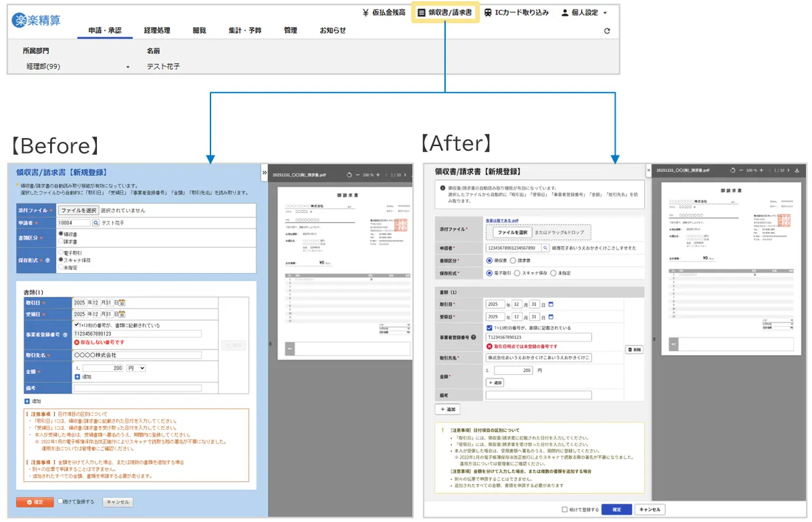Viewport: 812px width, 522px height.
Task: Select the スキャナ保存 radio option in After form
Action: click(x=517, y=273)
